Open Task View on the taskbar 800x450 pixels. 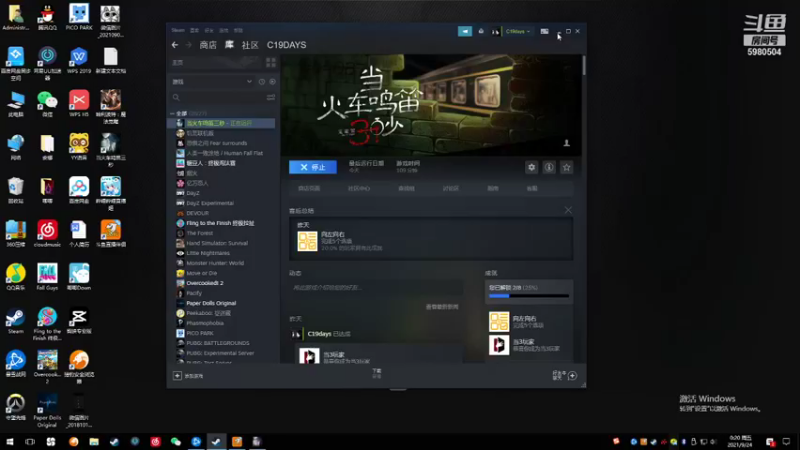click(30, 442)
